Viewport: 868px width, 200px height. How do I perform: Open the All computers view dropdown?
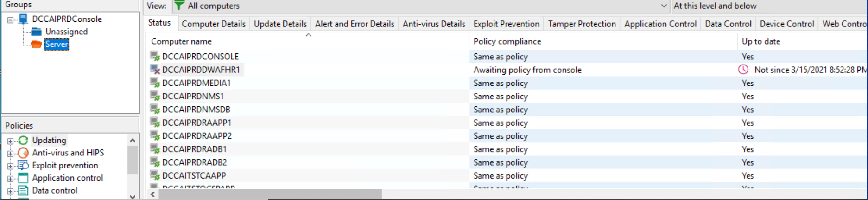(x=664, y=6)
